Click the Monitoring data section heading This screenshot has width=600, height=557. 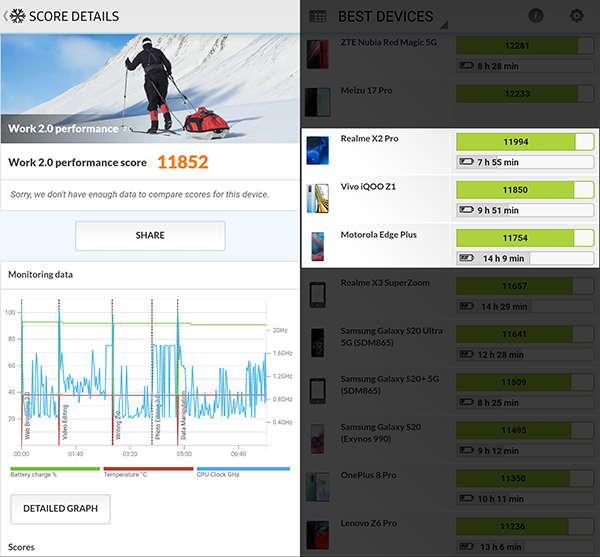[41, 275]
